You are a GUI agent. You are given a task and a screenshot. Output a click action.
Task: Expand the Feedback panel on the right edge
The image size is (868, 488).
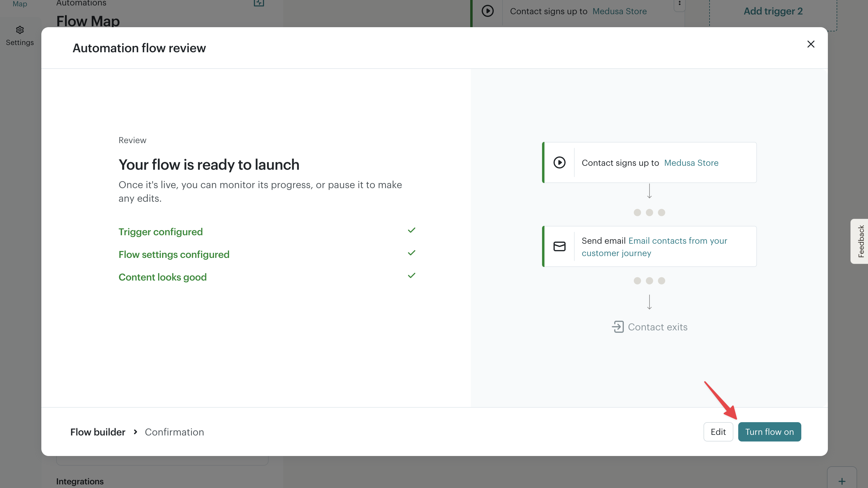coord(860,241)
